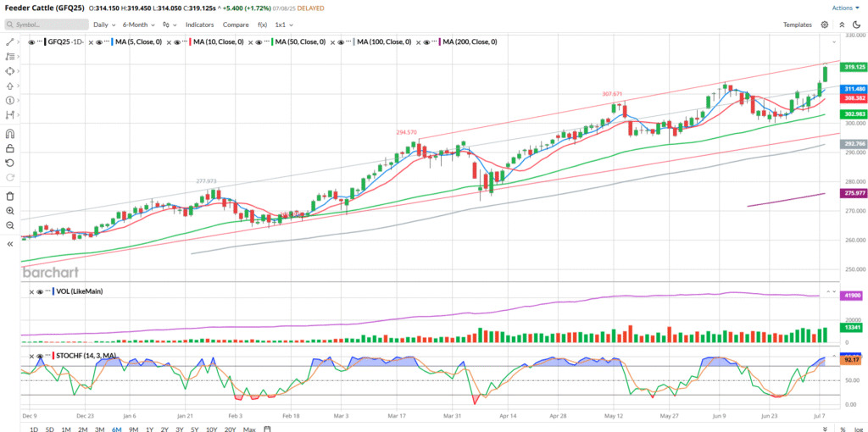Select the trend line drawing tool

(10, 42)
